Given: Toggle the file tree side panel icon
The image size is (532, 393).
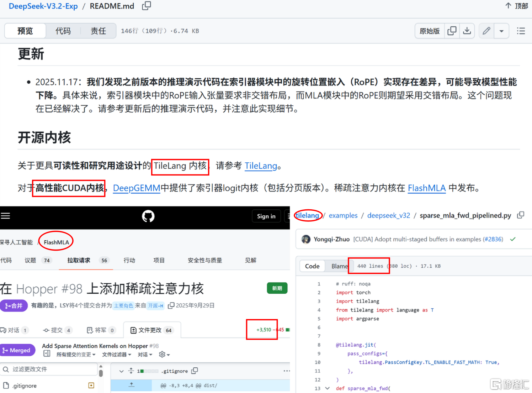Looking at the screenshot, I should (x=47, y=353).
